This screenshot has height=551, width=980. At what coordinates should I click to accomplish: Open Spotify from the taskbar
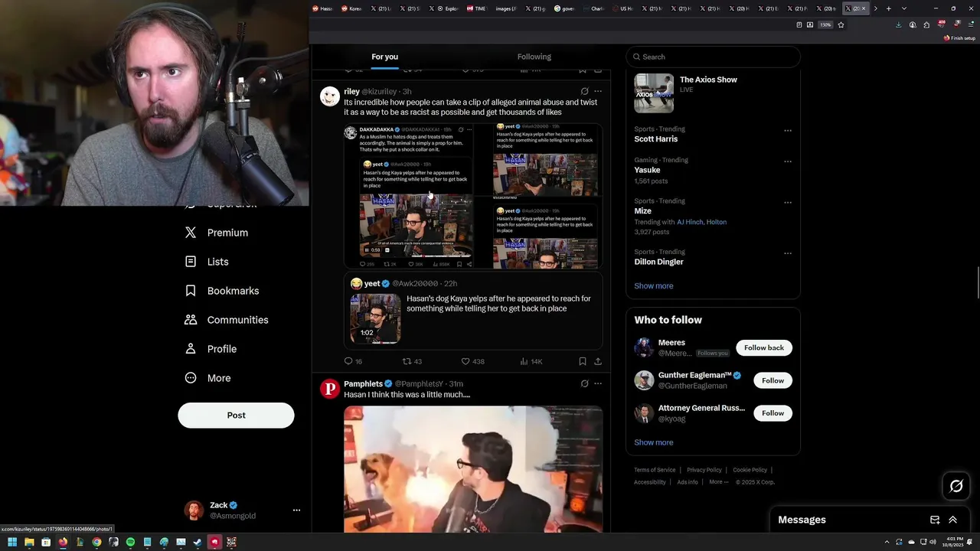[x=130, y=542]
